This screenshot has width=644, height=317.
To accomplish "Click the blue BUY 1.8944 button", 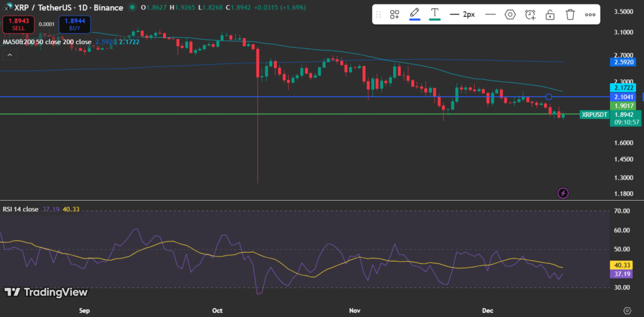I will 75,25.
